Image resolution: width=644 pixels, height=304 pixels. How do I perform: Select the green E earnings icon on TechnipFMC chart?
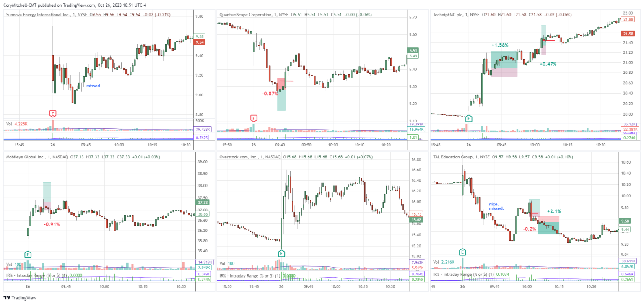click(468, 119)
